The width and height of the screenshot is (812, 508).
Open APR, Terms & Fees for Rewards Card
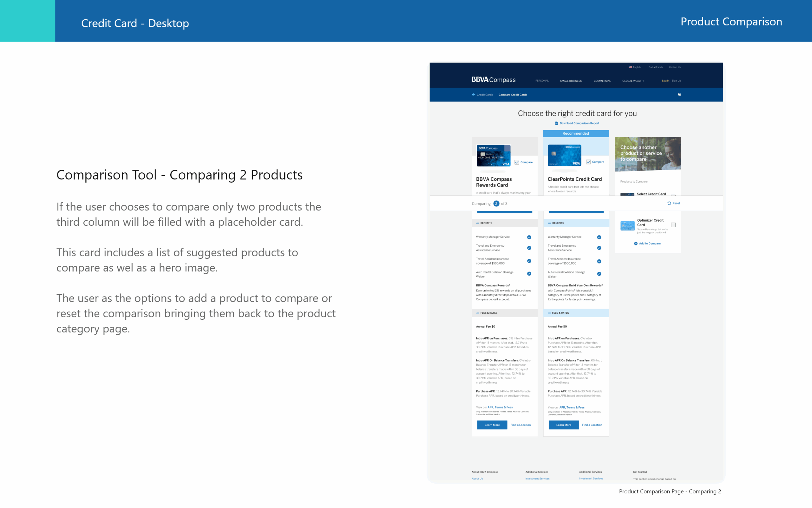pos(500,407)
